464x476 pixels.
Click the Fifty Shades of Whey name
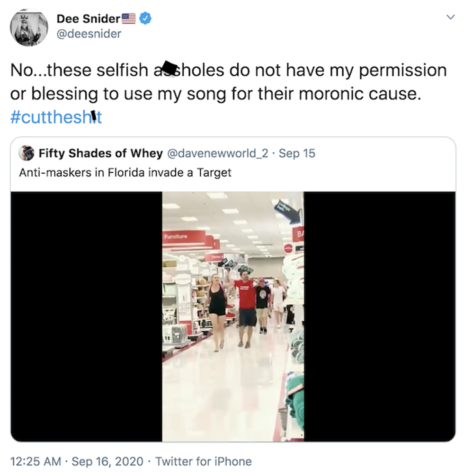point(100,153)
